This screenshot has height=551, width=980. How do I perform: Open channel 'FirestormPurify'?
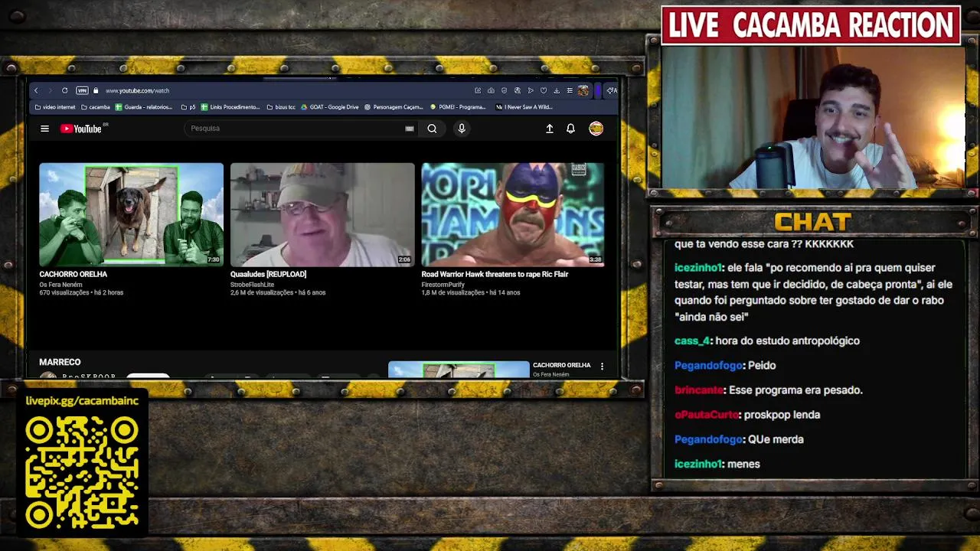443,285
